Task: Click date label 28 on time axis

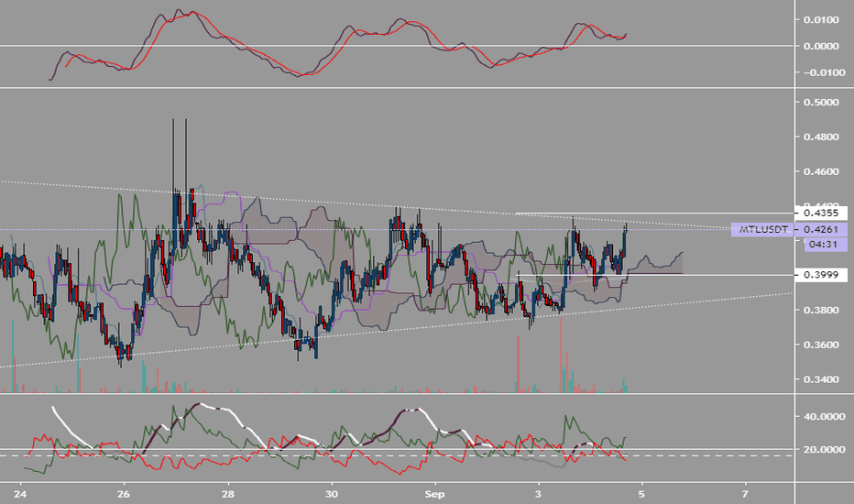Action: (227, 494)
